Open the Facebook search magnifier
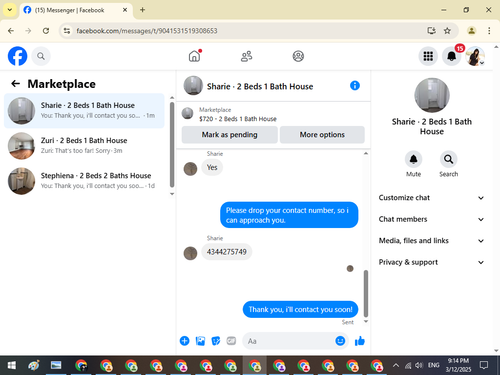 tap(41, 56)
